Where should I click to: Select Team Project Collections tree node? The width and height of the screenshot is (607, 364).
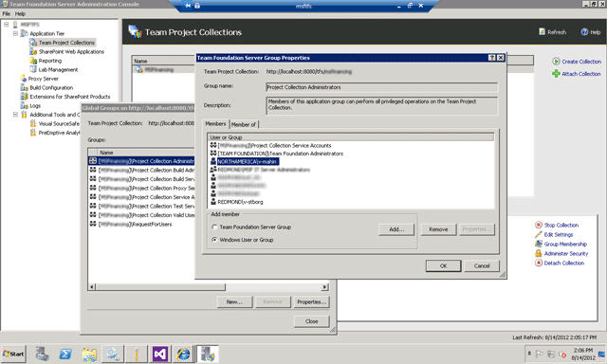[66, 43]
